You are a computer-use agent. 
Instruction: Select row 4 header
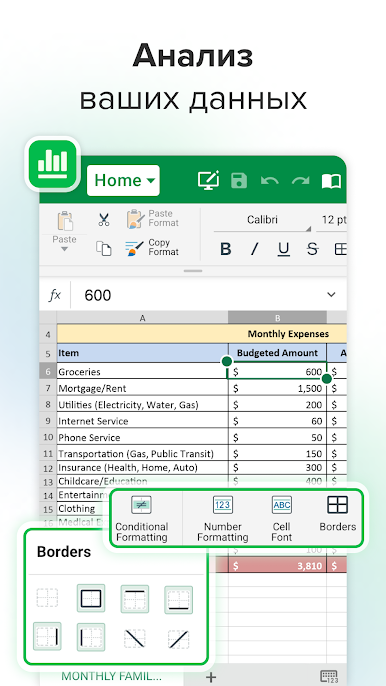tap(48, 335)
